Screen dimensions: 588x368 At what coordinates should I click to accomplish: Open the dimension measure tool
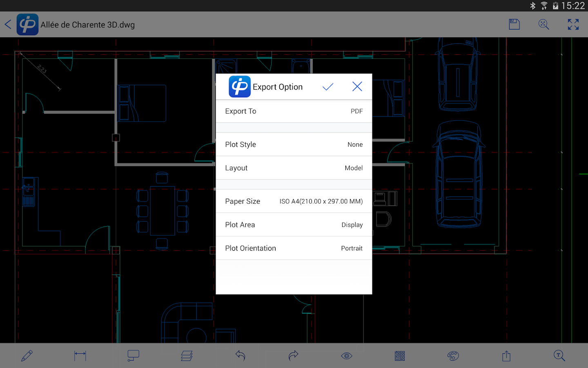[80, 356]
